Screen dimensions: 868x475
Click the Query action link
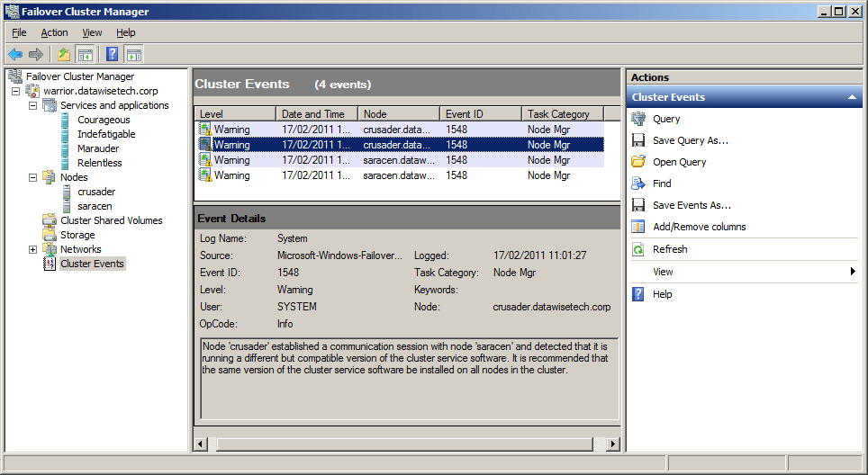pyautogui.click(x=666, y=119)
